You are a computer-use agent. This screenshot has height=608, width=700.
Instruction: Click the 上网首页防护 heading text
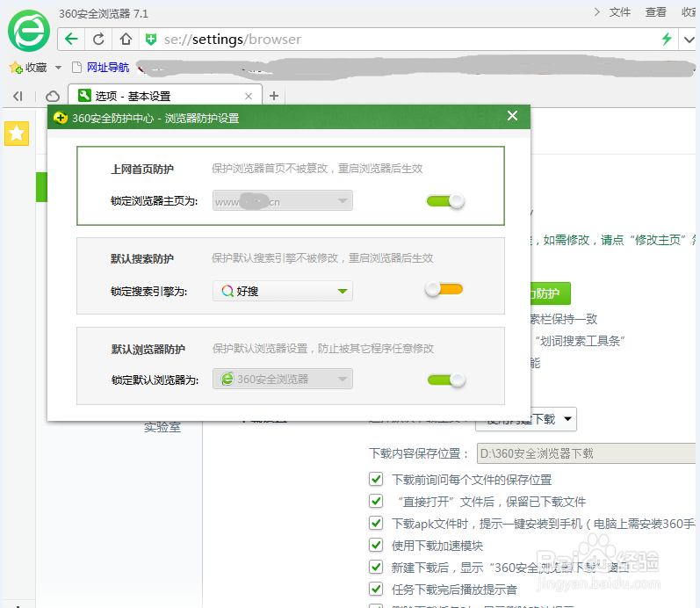[x=142, y=170]
